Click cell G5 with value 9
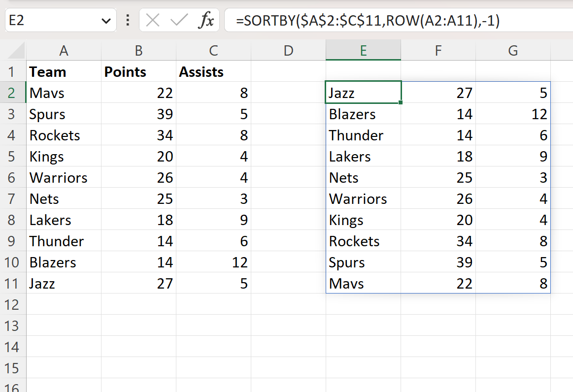 pyautogui.click(x=513, y=157)
